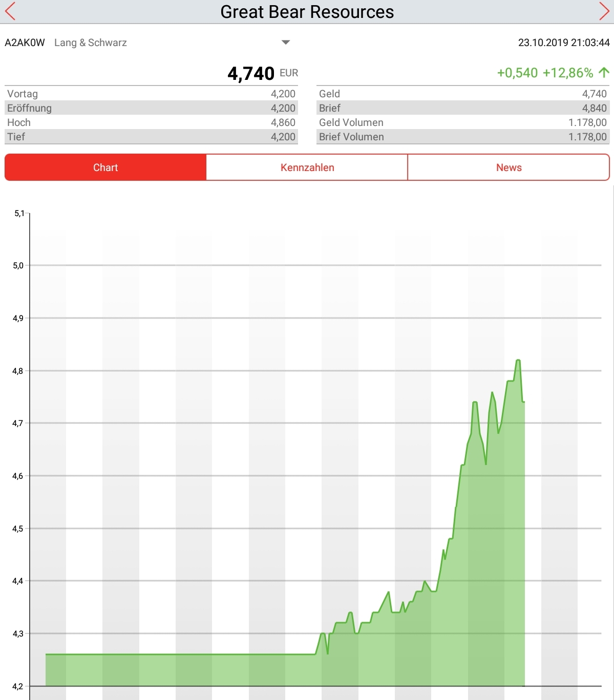Tap the +12,86% change percentage
Image resolution: width=614 pixels, height=700 pixels.
(567, 73)
